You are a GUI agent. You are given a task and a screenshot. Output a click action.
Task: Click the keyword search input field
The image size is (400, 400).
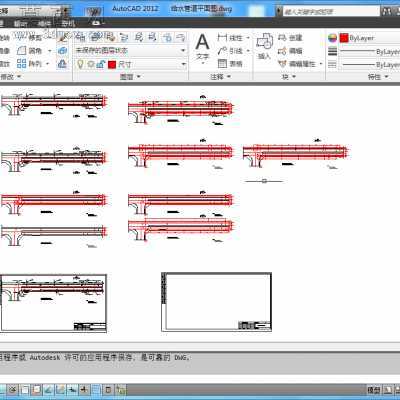[331, 12]
